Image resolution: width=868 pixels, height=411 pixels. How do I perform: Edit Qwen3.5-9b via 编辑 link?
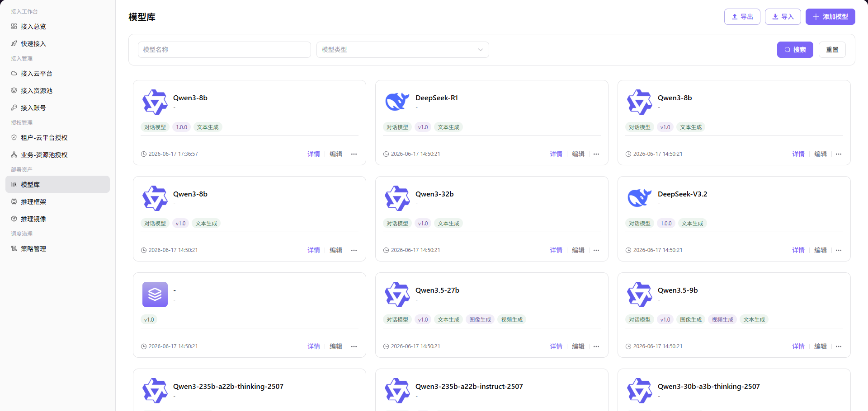point(821,346)
